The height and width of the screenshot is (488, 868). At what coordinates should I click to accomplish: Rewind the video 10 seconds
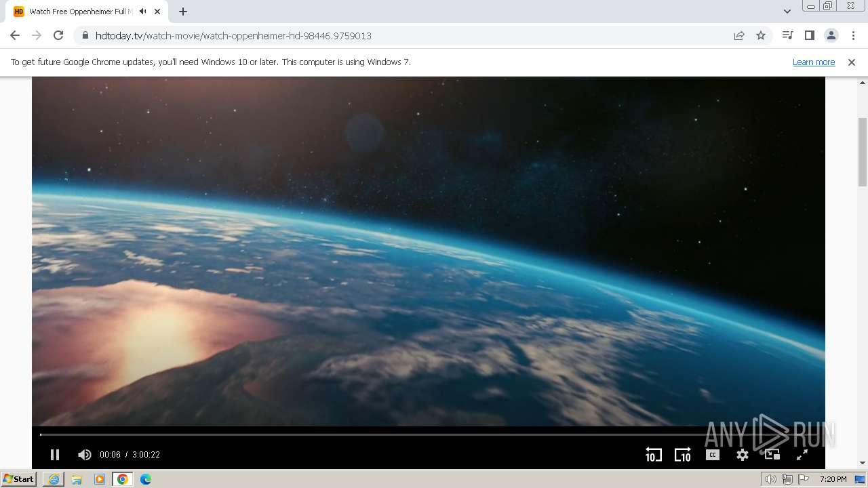[x=653, y=455]
